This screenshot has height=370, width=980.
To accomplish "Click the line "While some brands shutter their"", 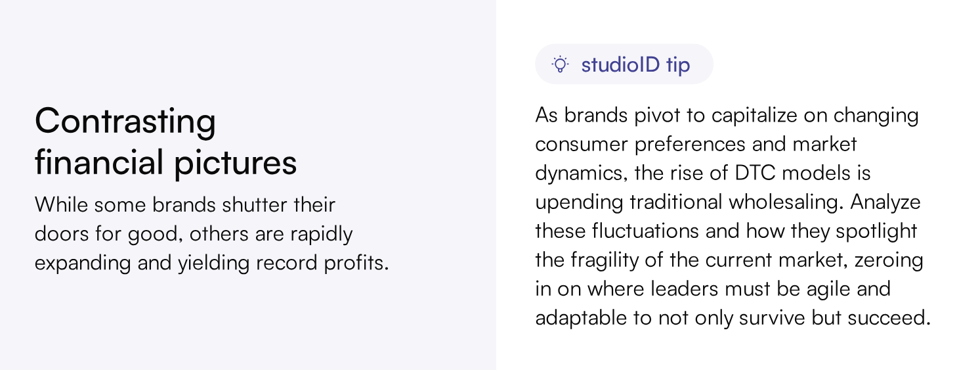I will click(x=185, y=204).
